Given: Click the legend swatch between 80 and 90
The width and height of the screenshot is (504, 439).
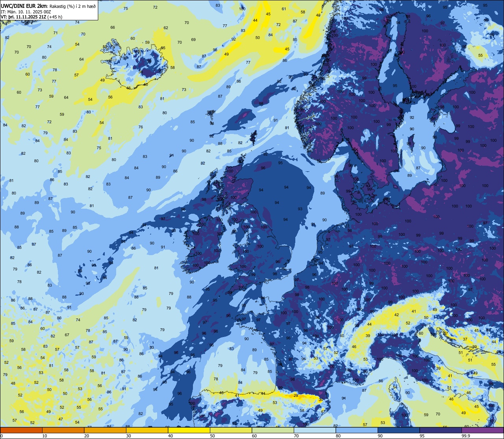Looking at the screenshot, I should click(357, 430).
